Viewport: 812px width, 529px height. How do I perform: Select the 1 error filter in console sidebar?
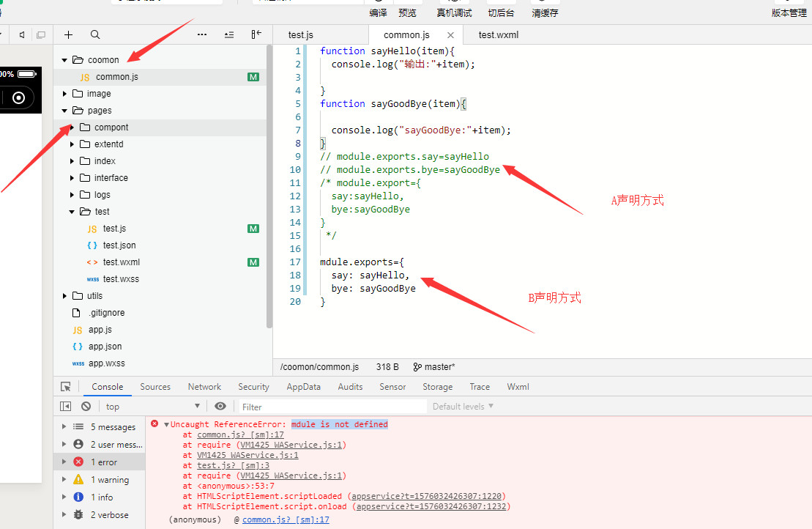[103, 462]
